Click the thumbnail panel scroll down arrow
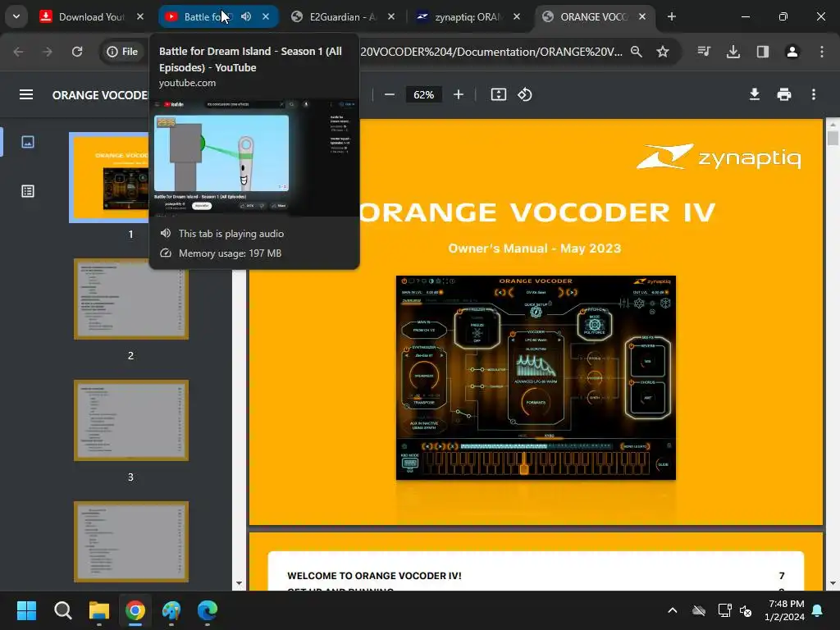Screen dimensions: 840x630 click(239, 583)
